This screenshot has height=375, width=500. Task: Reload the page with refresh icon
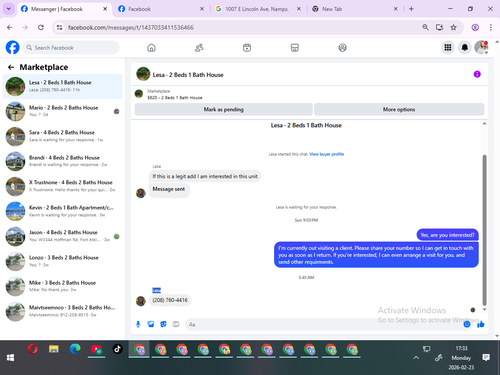click(x=41, y=27)
